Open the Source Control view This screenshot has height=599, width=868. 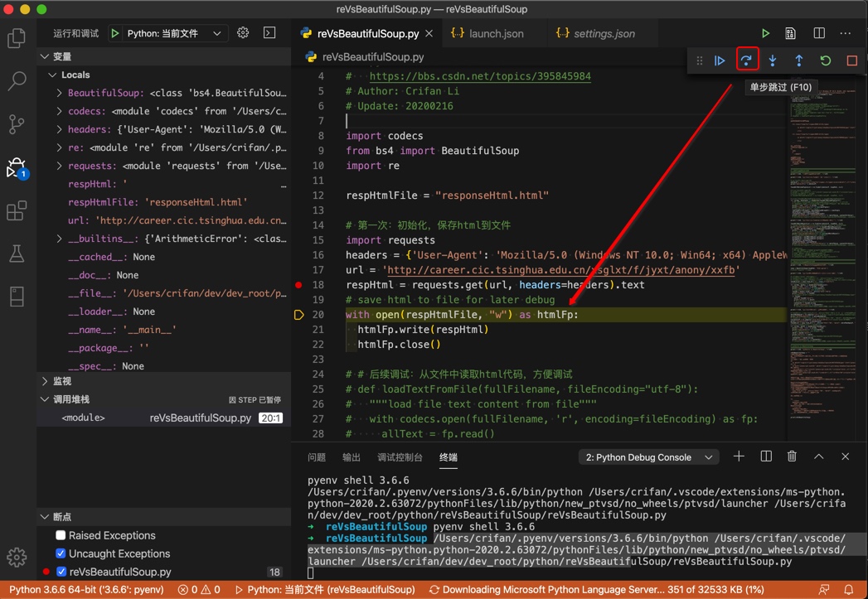click(x=17, y=124)
